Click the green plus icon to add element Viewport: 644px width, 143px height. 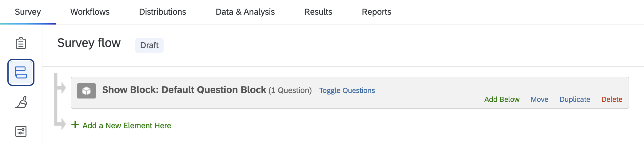pyautogui.click(x=75, y=125)
